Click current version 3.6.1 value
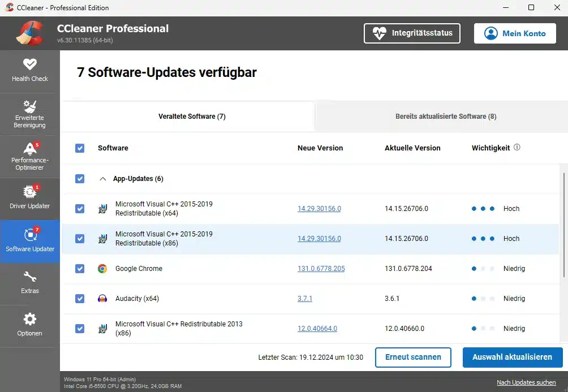The image size is (568, 392). (392, 299)
